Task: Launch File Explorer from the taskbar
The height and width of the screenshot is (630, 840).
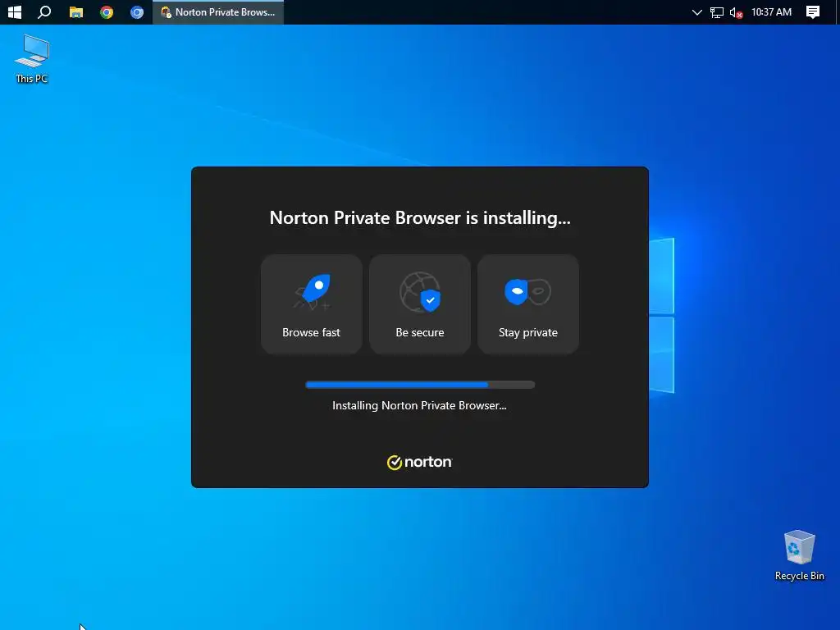Action: [76, 11]
